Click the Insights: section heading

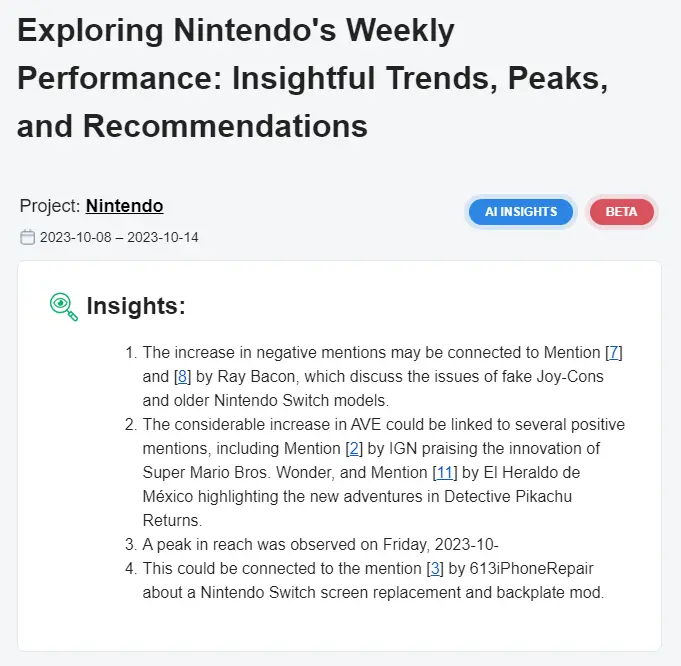(136, 306)
